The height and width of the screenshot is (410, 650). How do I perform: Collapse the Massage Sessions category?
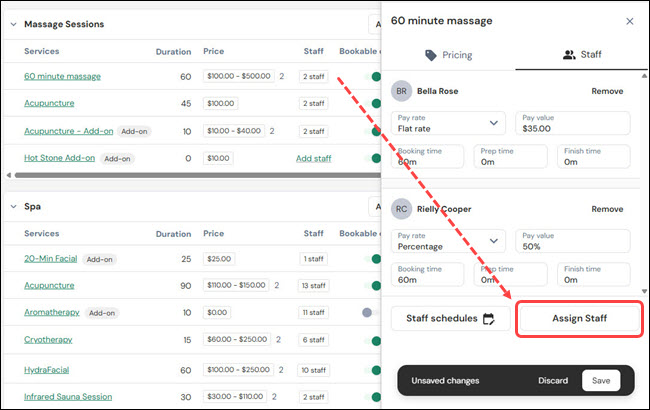(14, 24)
